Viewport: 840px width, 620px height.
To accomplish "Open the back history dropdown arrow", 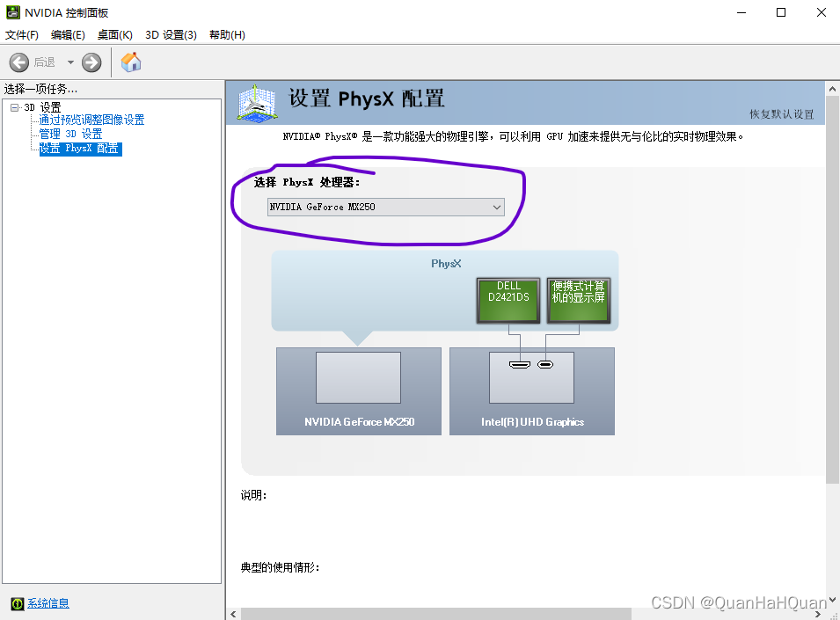I will click(x=70, y=62).
